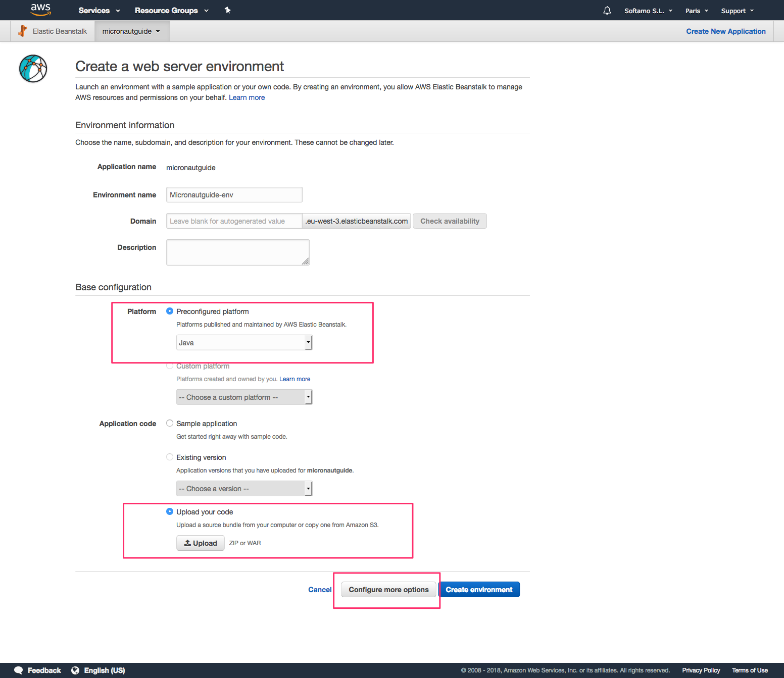Click the pin shortcut icon in navbar
784x678 pixels.
coord(227,10)
